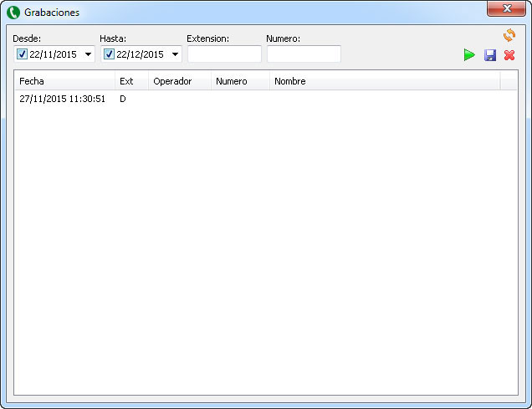Sort list by the Fecha column header

point(64,81)
